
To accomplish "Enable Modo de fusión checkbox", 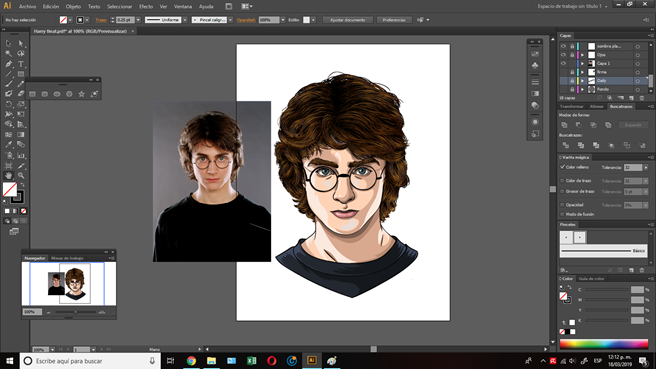I will [x=563, y=214].
